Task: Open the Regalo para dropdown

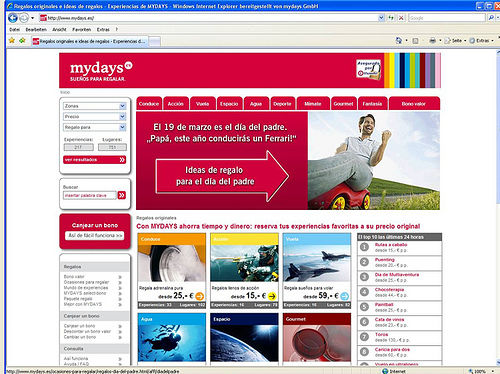Action: 95,127
